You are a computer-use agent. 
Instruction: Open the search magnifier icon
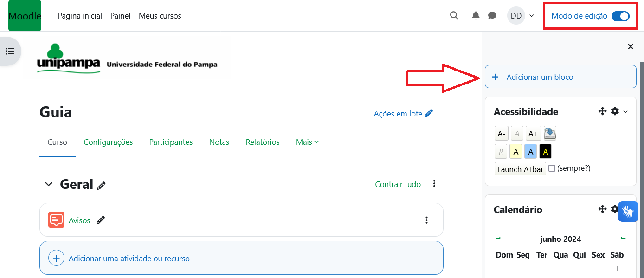click(x=454, y=16)
